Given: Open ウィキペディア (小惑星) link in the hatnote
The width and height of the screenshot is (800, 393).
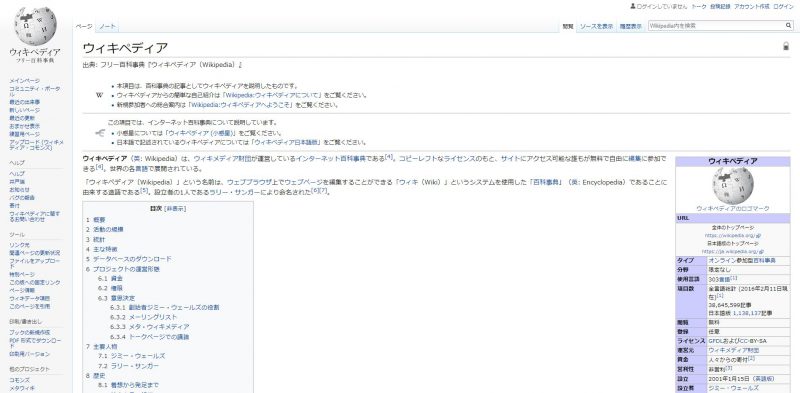Looking at the screenshot, I should [x=202, y=133].
